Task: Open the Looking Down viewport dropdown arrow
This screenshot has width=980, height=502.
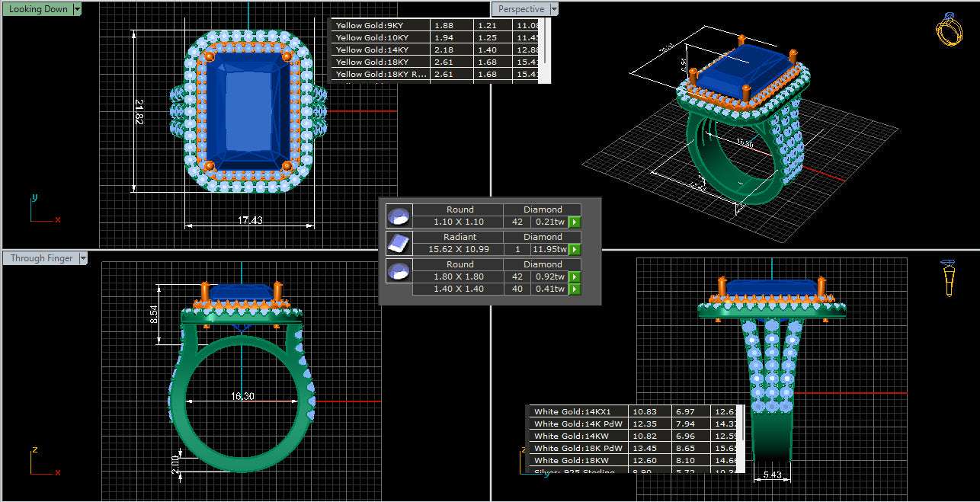Action: (x=78, y=9)
